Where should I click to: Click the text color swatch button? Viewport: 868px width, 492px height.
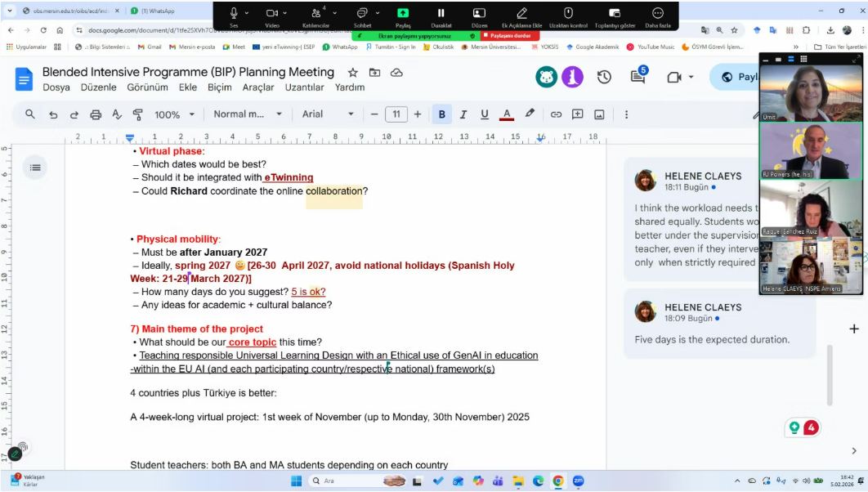click(507, 114)
